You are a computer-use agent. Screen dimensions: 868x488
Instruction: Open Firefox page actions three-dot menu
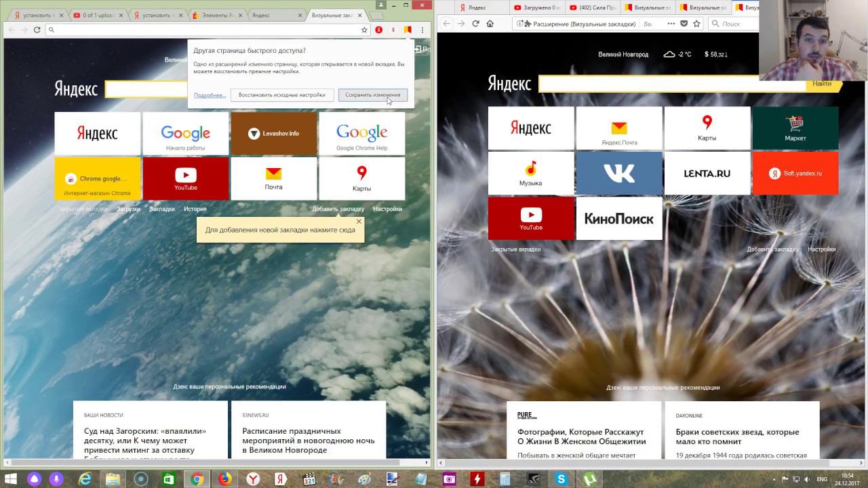(x=671, y=24)
